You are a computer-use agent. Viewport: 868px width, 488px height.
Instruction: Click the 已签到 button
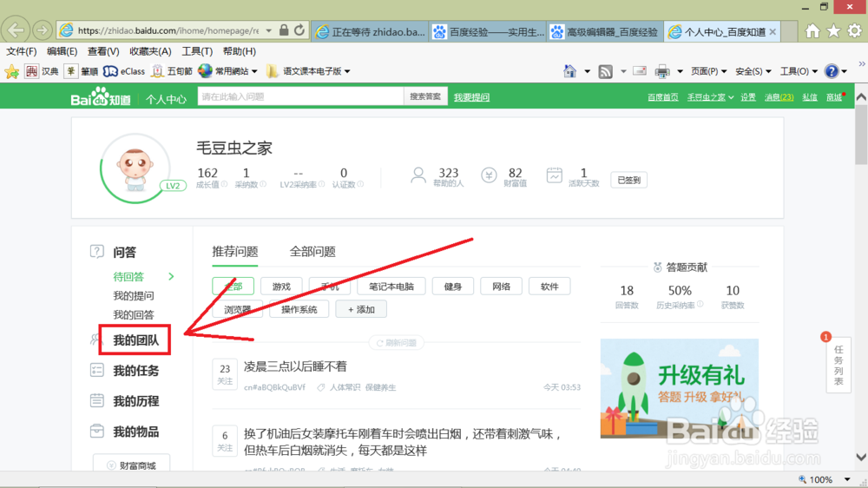pos(628,180)
